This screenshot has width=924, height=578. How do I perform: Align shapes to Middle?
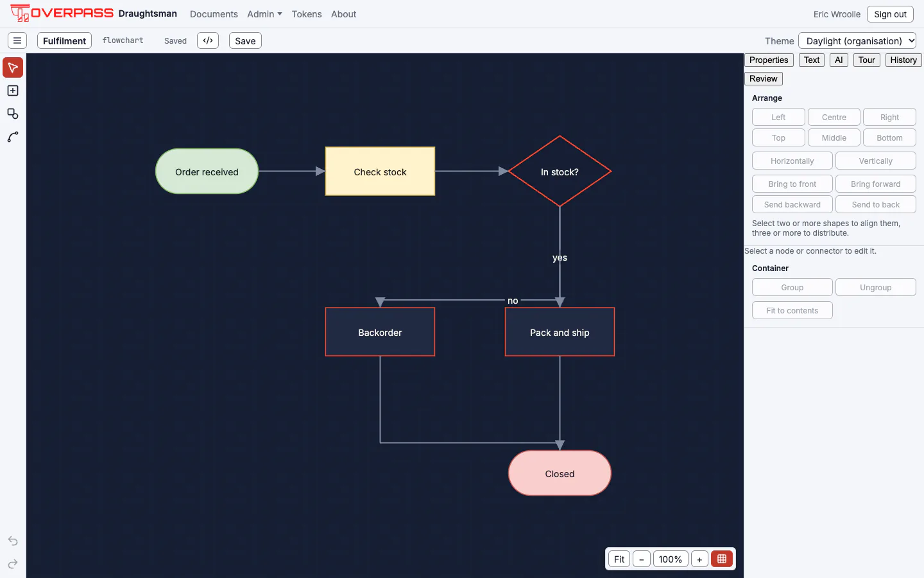tap(834, 137)
